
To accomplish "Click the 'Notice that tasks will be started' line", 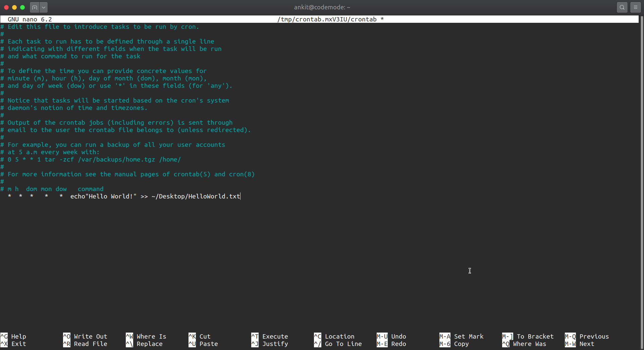I will pyautogui.click(x=115, y=101).
